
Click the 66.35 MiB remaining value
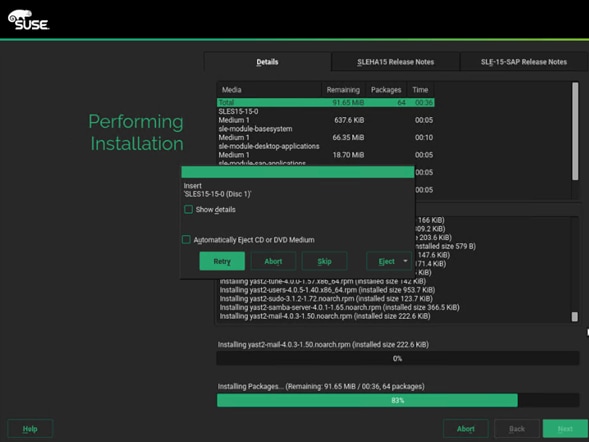click(x=348, y=137)
